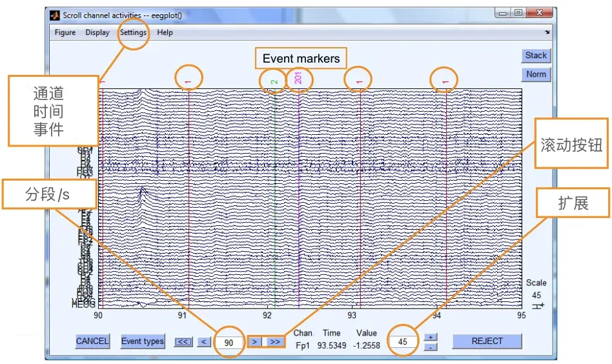The image size is (612, 364).
Task: Step back with the single < button
Action: pyautogui.click(x=203, y=342)
